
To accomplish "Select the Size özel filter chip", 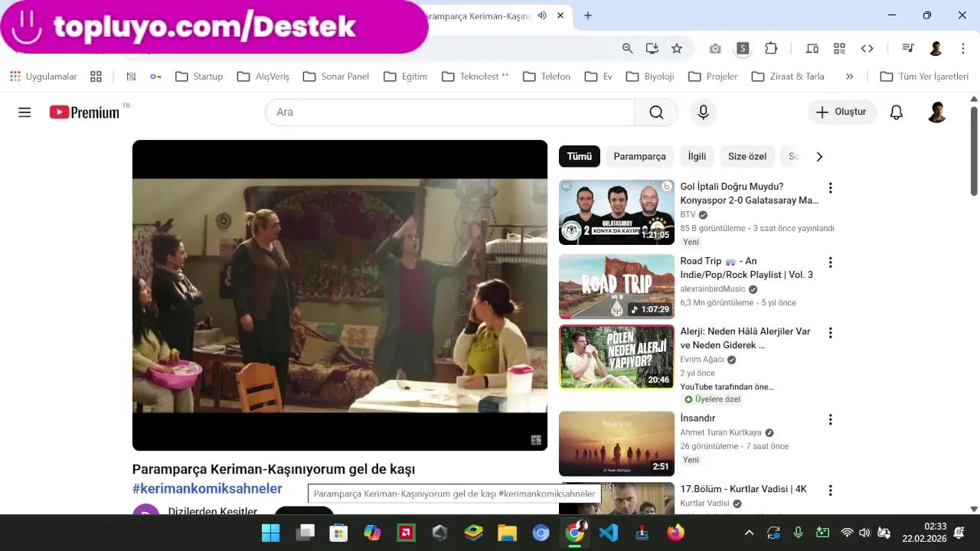I will click(747, 156).
